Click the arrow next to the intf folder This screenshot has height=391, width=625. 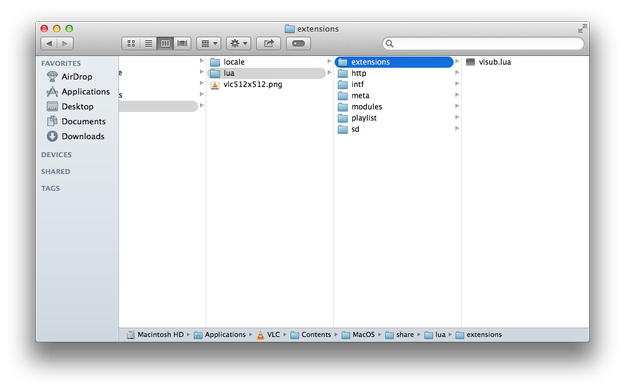[x=457, y=83]
